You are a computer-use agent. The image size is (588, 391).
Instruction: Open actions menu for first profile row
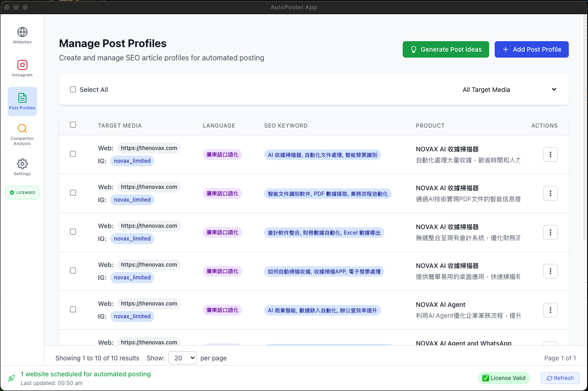(550, 155)
